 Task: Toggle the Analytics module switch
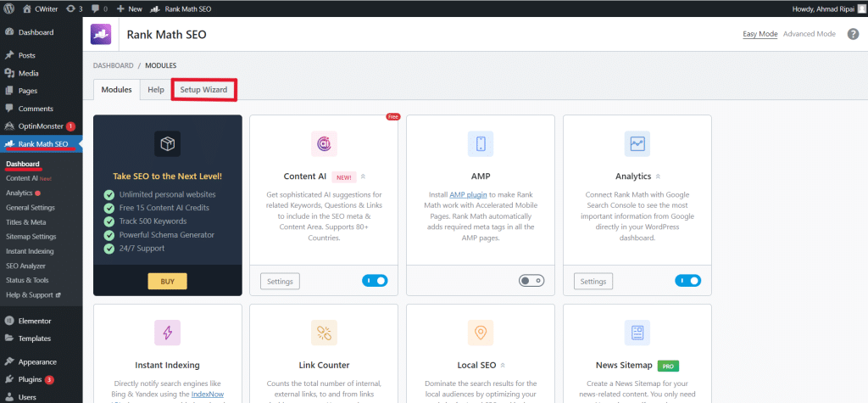pos(688,281)
